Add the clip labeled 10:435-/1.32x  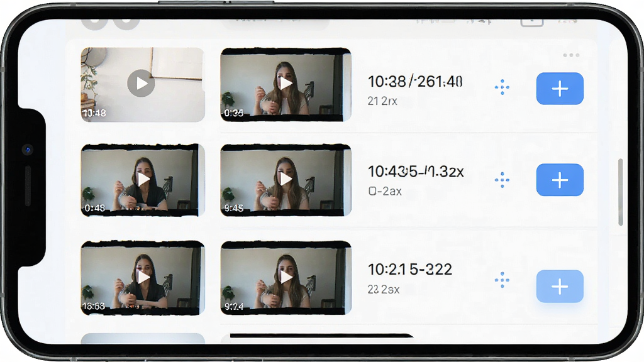560,180
